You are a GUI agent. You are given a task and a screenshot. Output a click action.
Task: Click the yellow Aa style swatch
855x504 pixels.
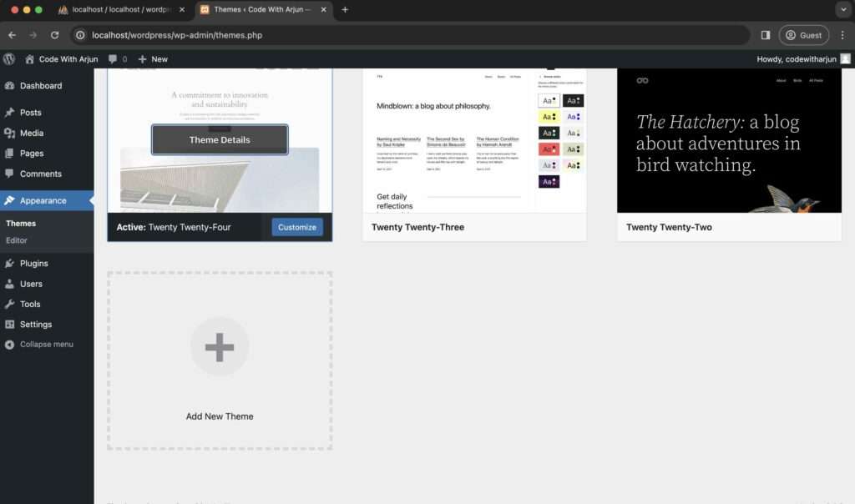[549, 117]
